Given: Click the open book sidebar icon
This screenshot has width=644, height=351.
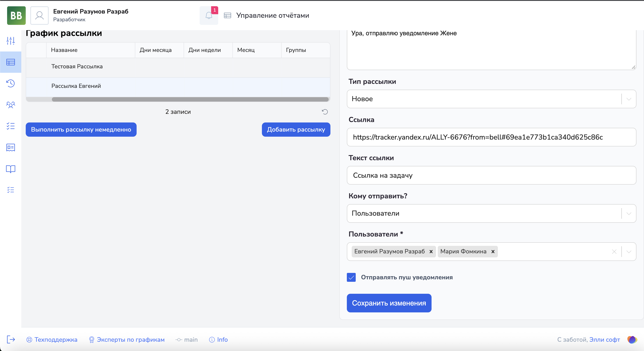Looking at the screenshot, I should click(x=10, y=169).
